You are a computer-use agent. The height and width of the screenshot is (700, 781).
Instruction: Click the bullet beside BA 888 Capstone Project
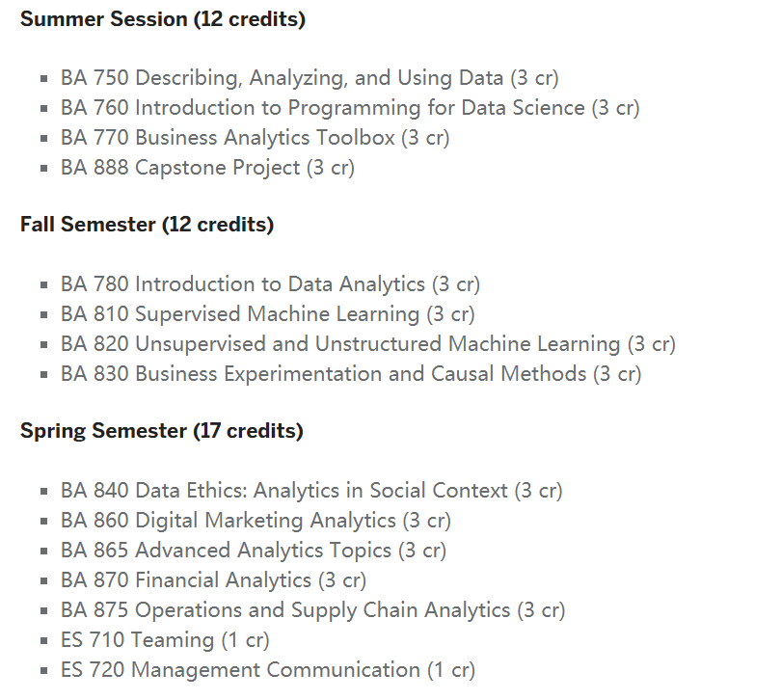pos(44,169)
